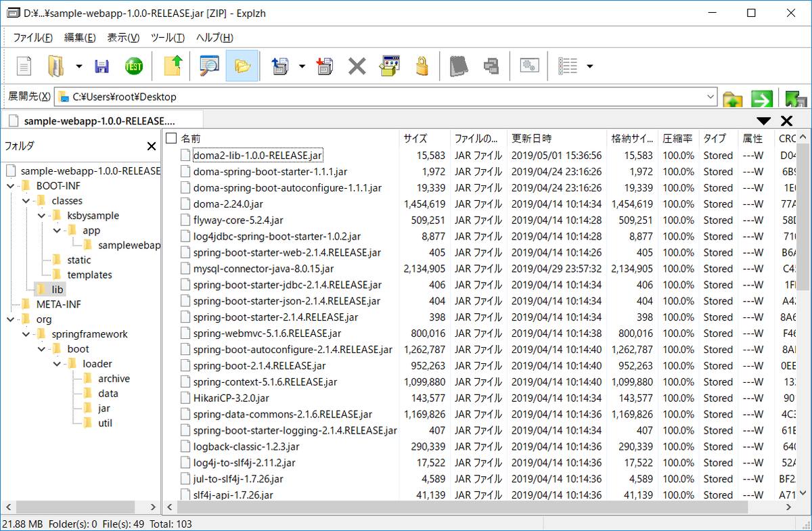Click the self-extracting archive box icon
The width and height of the screenshot is (812, 531).
pos(390,66)
